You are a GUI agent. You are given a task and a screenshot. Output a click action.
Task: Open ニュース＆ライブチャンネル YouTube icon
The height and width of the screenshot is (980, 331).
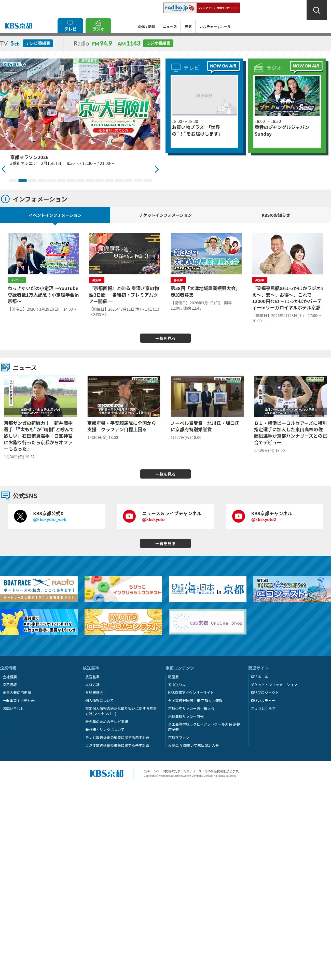point(130,516)
